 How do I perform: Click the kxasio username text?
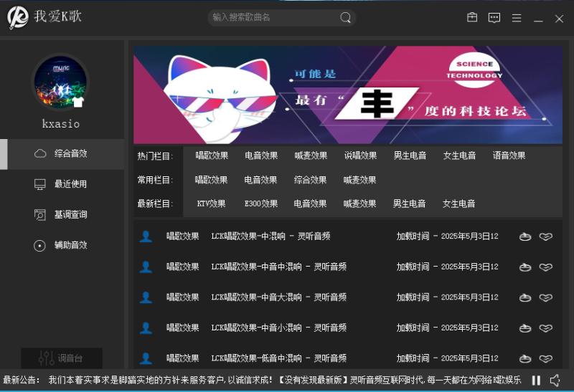click(61, 124)
